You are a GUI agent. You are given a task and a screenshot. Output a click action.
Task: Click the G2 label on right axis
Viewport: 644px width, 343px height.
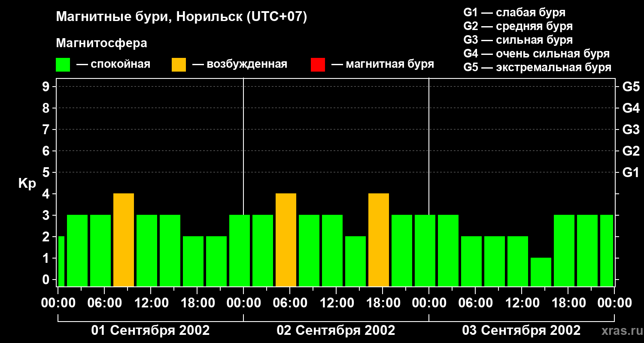pos(631,151)
